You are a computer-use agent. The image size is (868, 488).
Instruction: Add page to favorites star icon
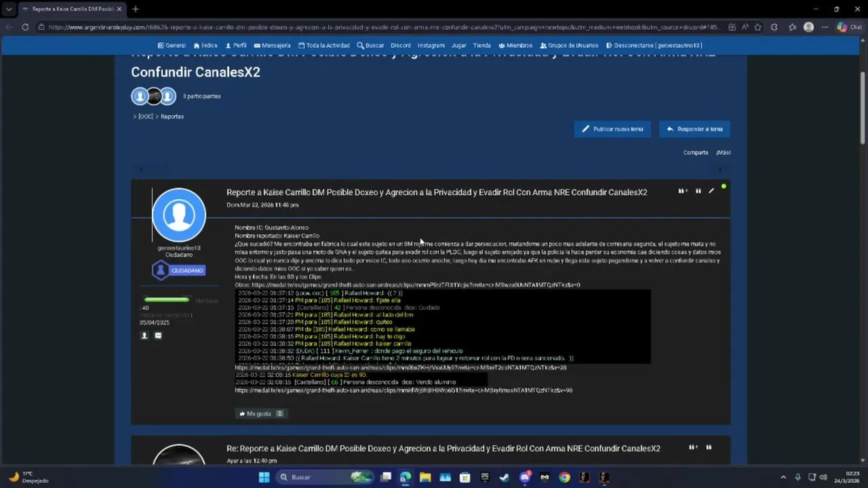tap(757, 27)
